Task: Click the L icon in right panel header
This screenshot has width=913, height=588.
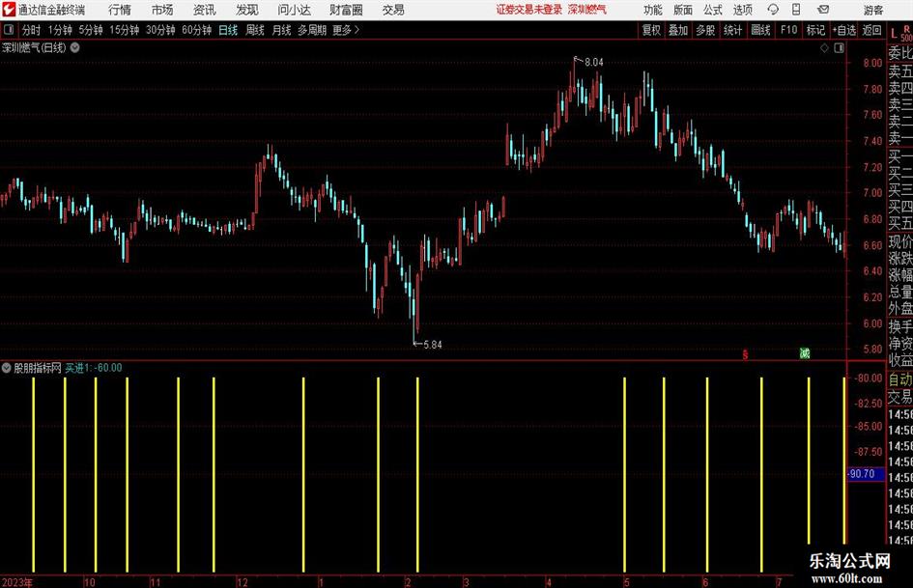Action: (x=894, y=34)
